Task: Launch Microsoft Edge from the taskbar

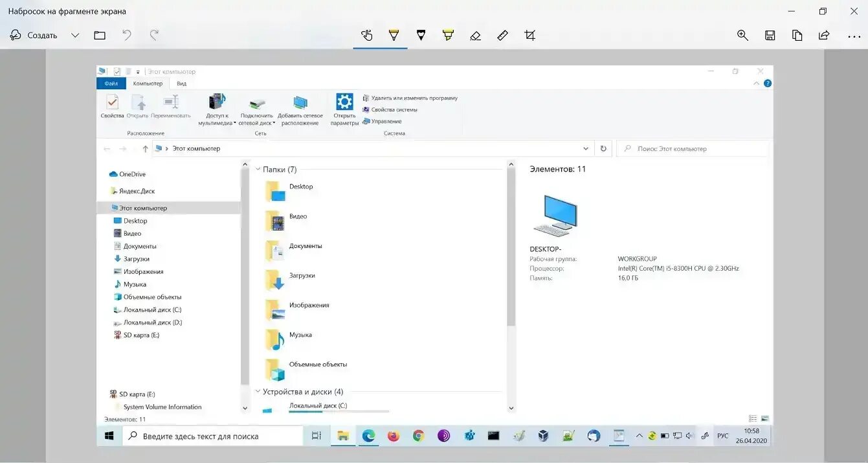Action: (x=368, y=435)
